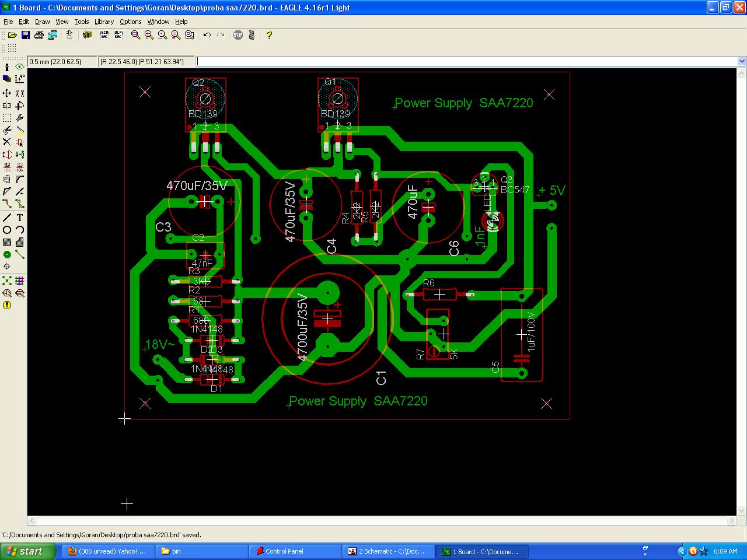
Task: Run a script with the SCR icon
Action: point(104,35)
